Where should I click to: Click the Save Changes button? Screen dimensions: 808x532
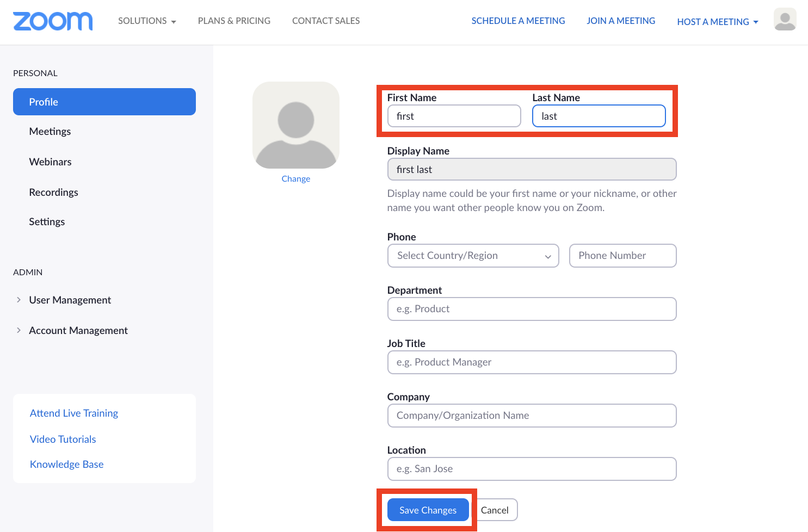click(x=428, y=510)
